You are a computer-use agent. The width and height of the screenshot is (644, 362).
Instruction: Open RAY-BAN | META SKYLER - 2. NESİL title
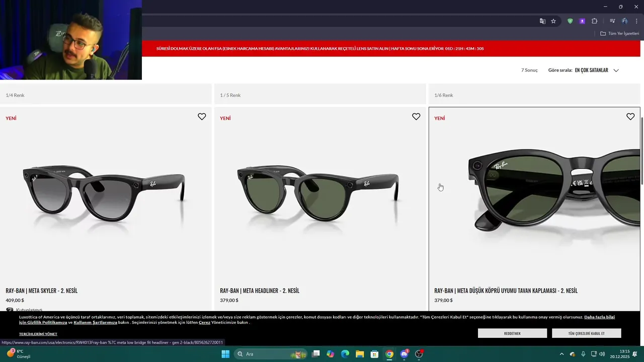[x=42, y=291]
